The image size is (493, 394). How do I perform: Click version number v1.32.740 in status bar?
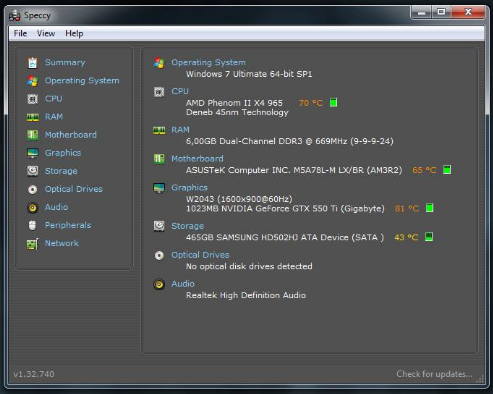coord(34,374)
